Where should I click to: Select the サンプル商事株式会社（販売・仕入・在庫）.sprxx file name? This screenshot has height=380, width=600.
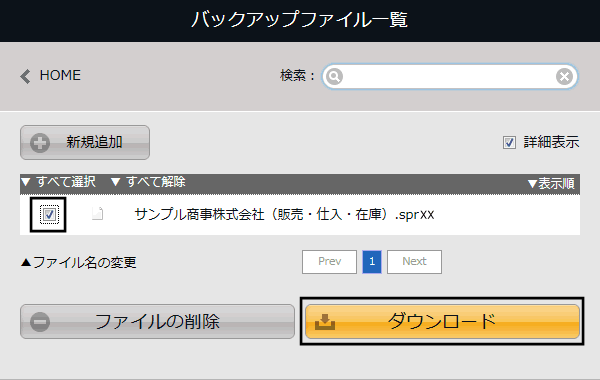pos(284,214)
